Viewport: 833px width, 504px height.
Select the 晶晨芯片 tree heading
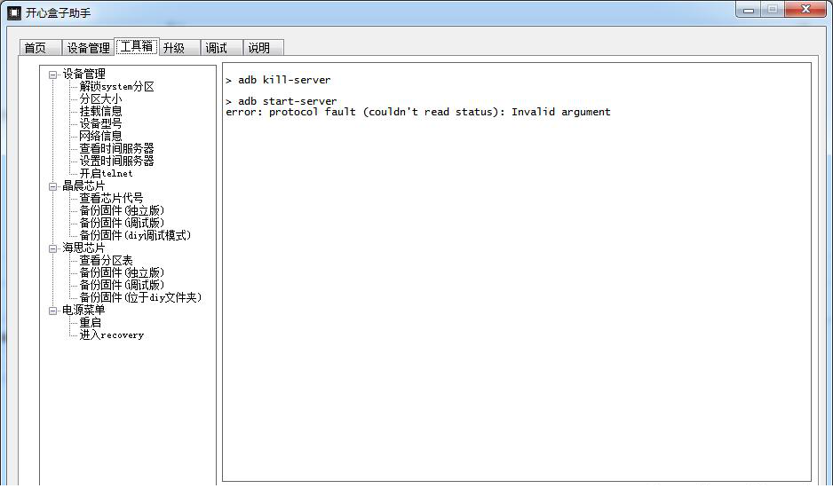tap(84, 185)
